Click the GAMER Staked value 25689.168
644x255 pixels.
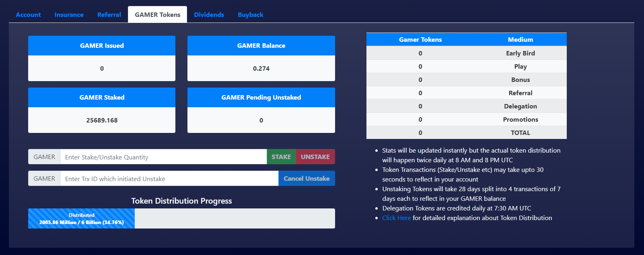point(102,120)
